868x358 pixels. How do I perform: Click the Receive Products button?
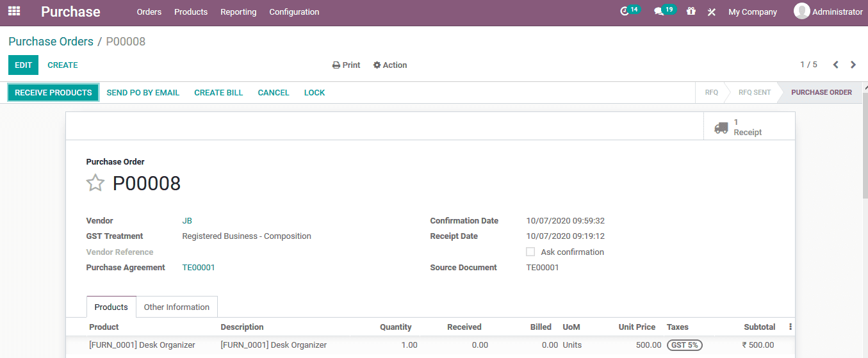click(53, 93)
